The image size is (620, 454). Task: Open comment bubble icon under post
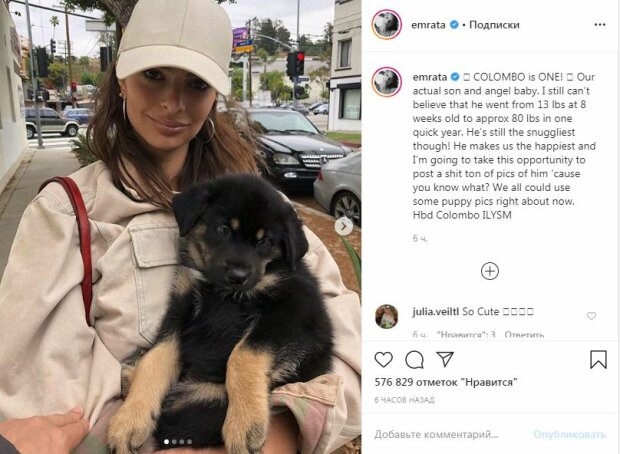click(414, 359)
